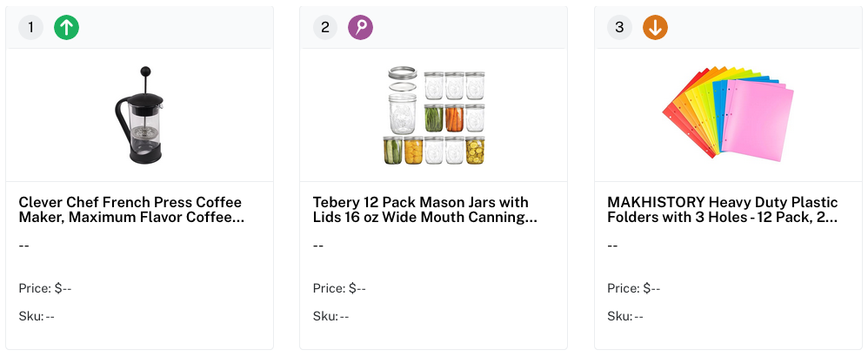Open the colorful plastic folders image
Image resolution: width=868 pixels, height=357 pixels.
point(728,115)
